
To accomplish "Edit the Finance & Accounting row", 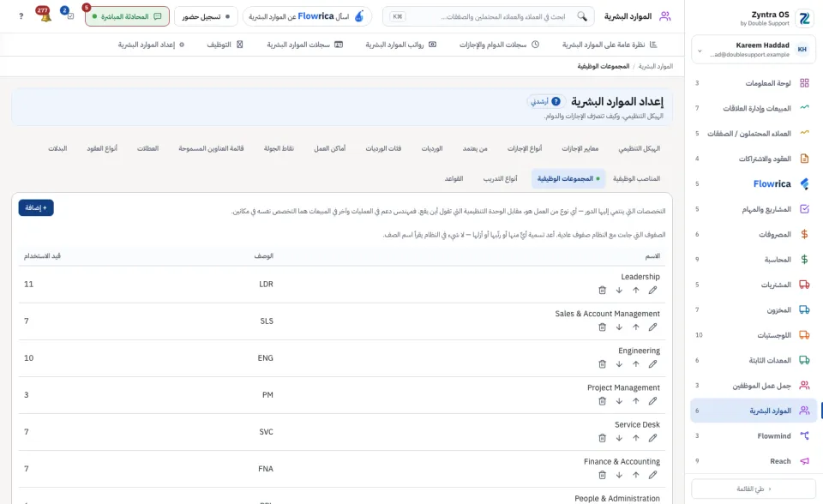I will click(x=652, y=475).
